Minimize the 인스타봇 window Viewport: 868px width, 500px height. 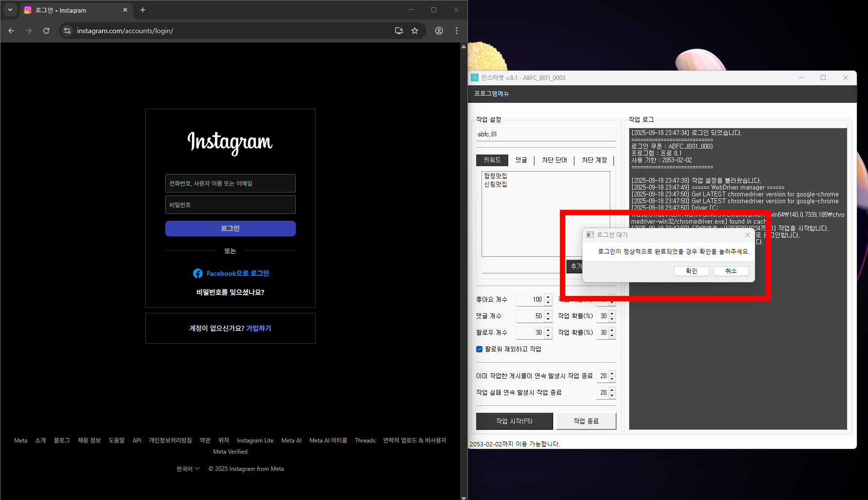pos(801,77)
